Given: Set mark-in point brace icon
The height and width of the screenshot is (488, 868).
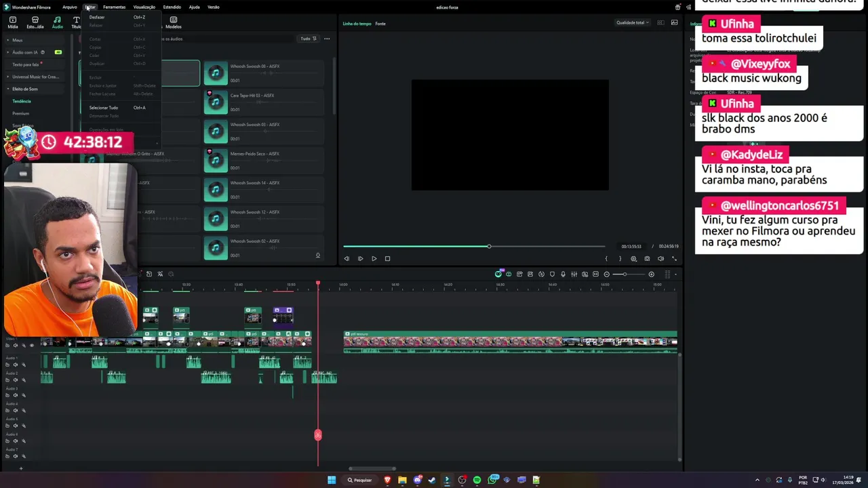Looking at the screenshot, I should click(606, 258).
